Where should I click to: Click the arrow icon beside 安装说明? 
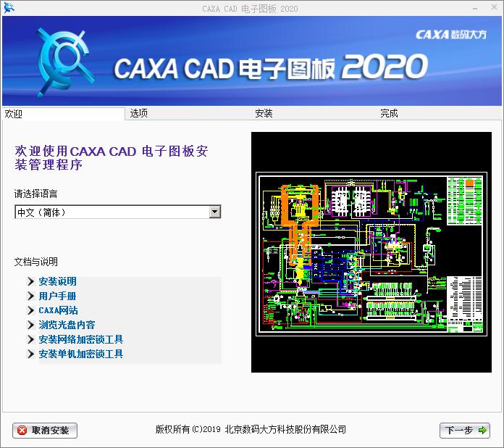[31, 281]
